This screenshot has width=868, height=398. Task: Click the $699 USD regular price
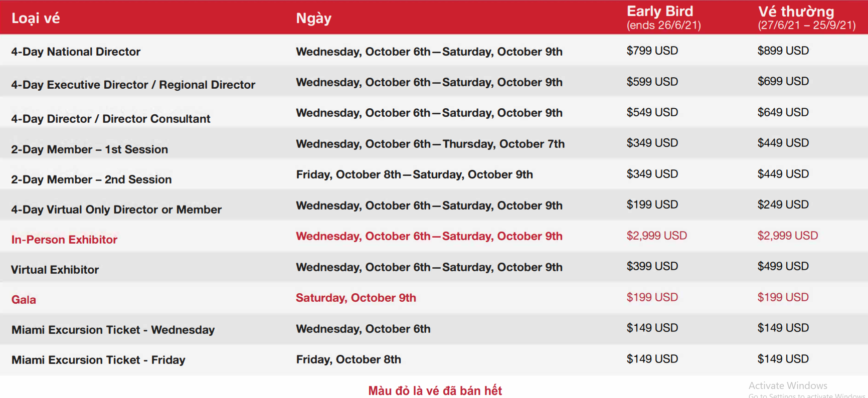coord(783,81)
